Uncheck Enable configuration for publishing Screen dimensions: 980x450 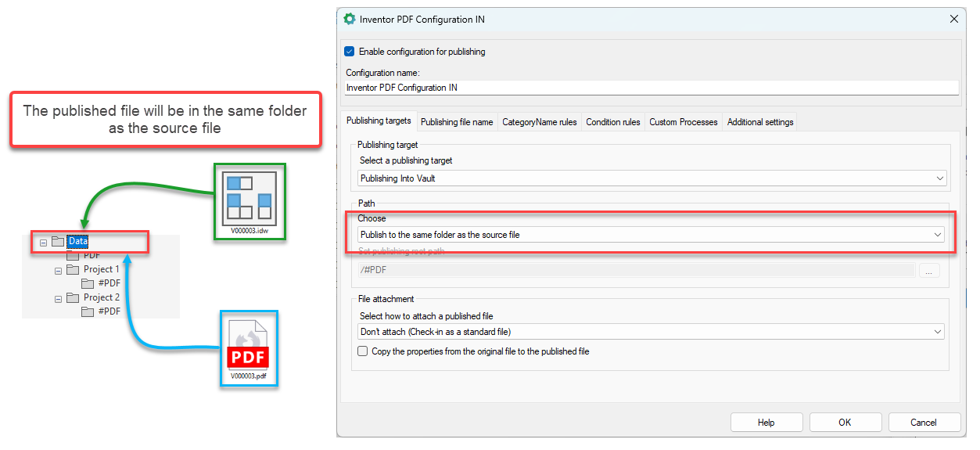[350, 52]
